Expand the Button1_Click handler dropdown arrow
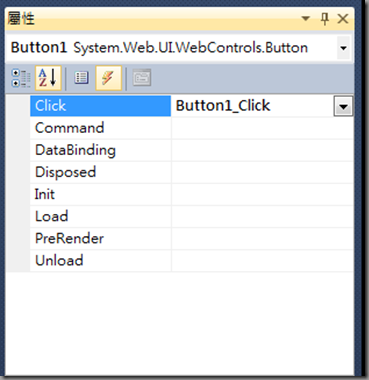369x380 pixels. pos(343,107)
